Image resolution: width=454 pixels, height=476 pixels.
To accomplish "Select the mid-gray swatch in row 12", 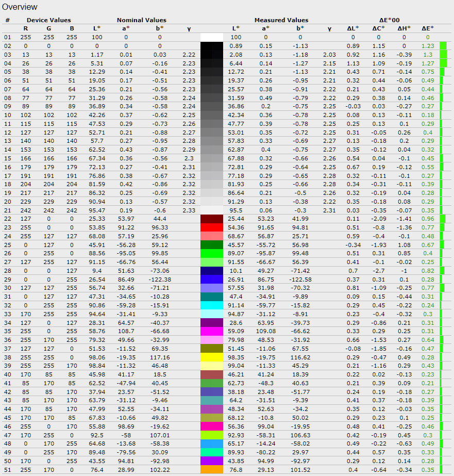I will pyautogui.click(x=211, y=132).
